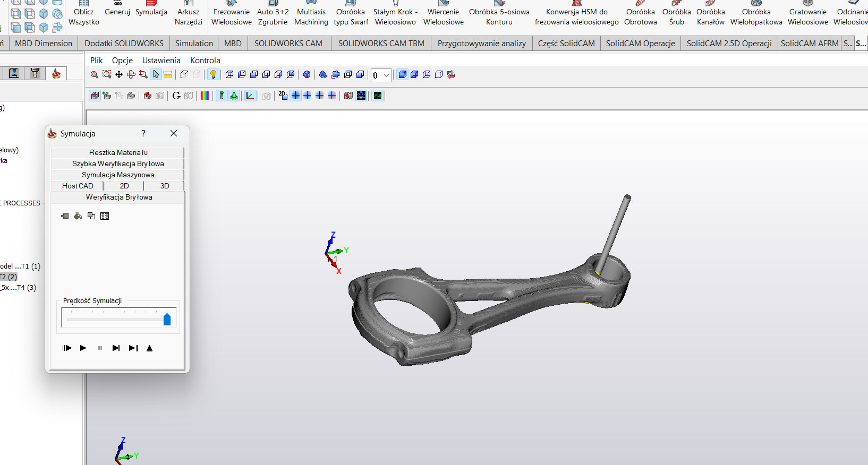
Task: Open help in Symulacja dialog
Action: pyautogui.click(x=143, y=133)
